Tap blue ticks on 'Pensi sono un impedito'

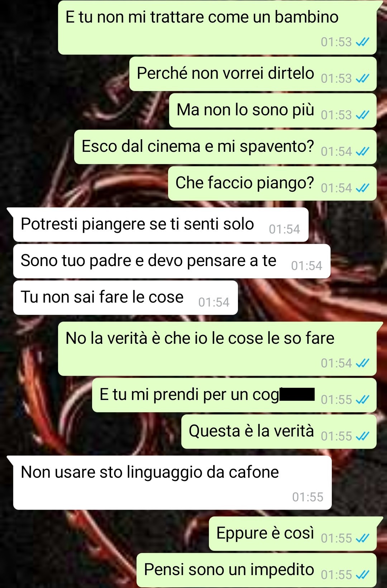pyautogui.click(x=362, y=575)
